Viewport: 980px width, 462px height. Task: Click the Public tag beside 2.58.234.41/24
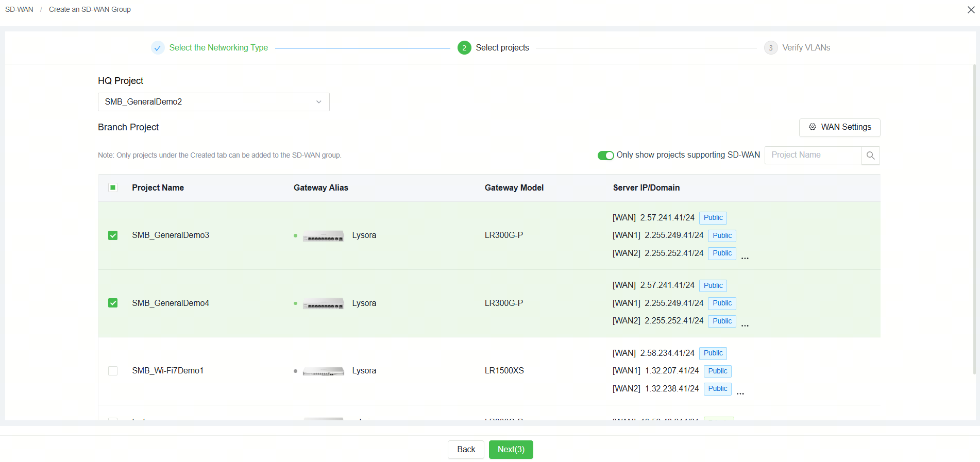[x=713, y=353]
